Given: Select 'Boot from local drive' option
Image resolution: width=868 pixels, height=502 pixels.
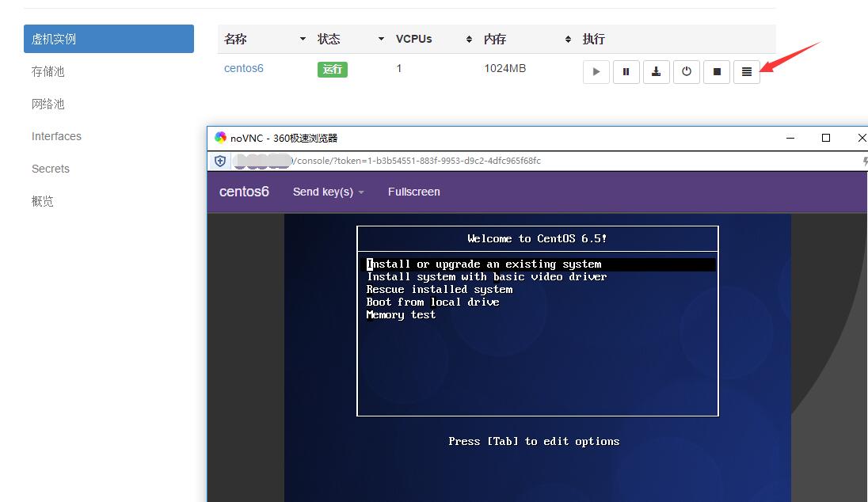Looking at the screenshot, I should point(433,302).
